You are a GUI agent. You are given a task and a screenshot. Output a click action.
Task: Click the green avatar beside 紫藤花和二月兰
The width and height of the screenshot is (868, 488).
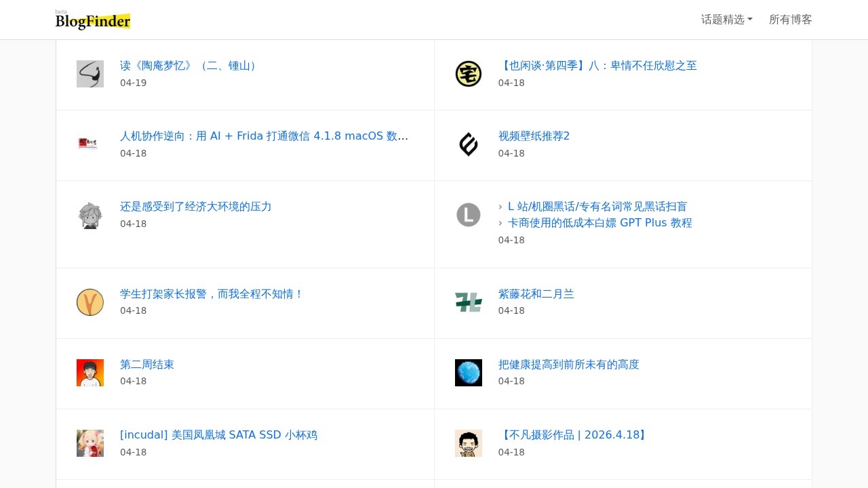pos(468,302)
